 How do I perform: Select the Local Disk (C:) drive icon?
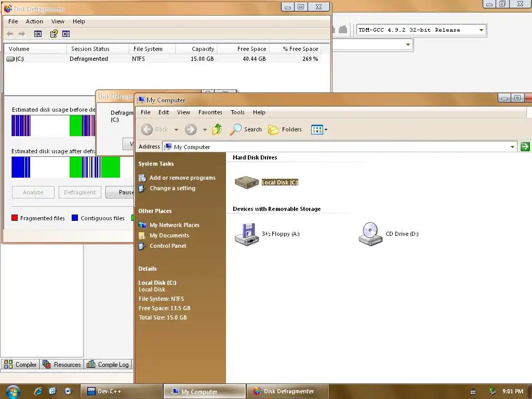pos(247,182)
